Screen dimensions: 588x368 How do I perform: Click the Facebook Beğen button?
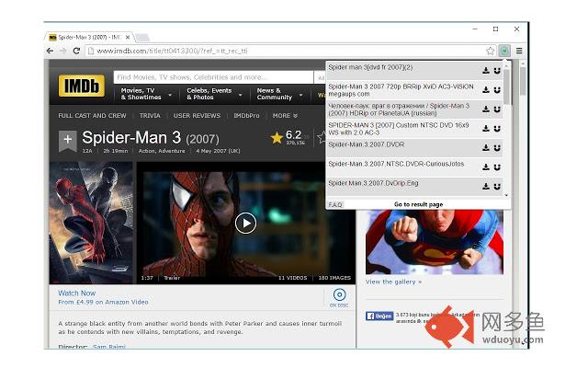coord(379,316)
